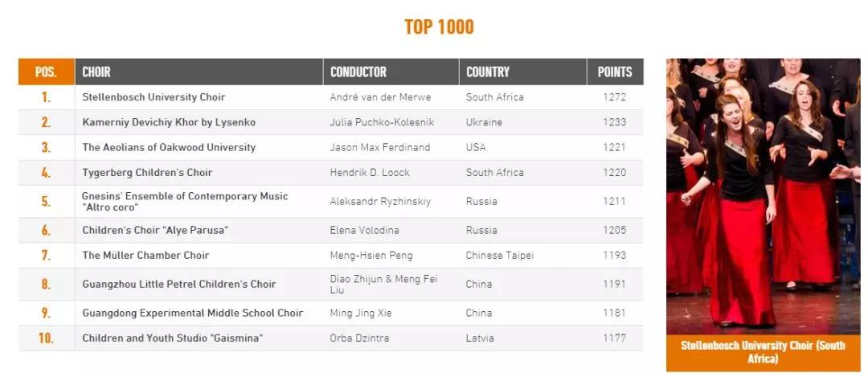Open The Aeolians of Oakwood University
This screenshot has height=377, width=868.
[x=169, y=147]
